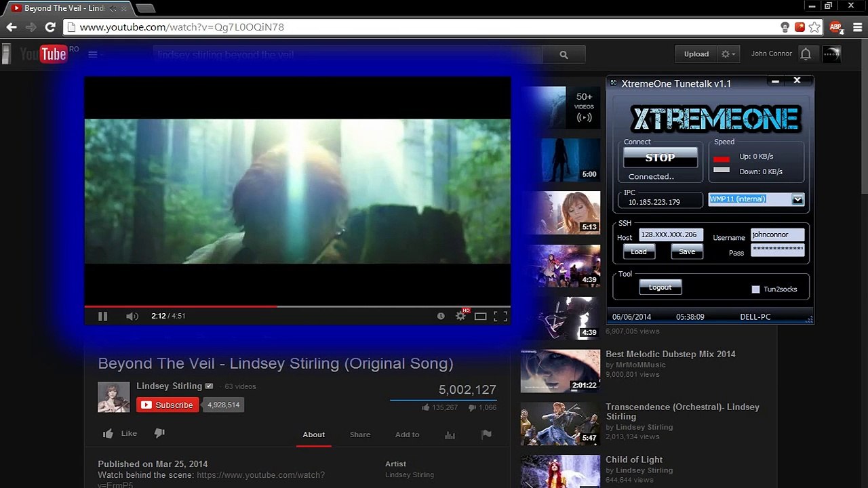The width and height of the screenshot is (868, 488).
Task: Open the John Connor account avatar
Action: click(831, 54)
